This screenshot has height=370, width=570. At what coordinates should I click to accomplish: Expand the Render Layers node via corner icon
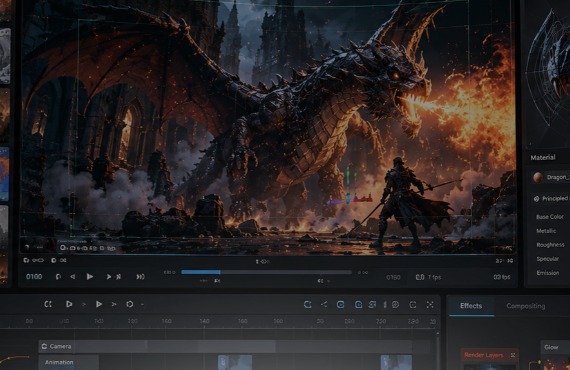(513, 355)
